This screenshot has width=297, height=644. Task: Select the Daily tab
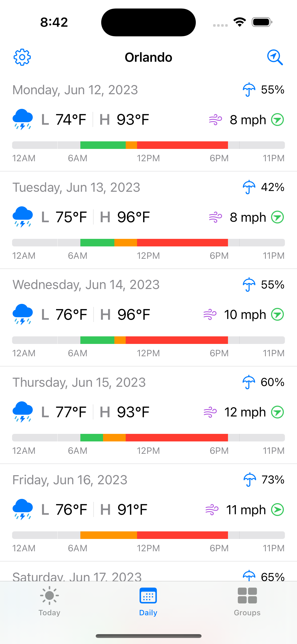pos(148,601)
